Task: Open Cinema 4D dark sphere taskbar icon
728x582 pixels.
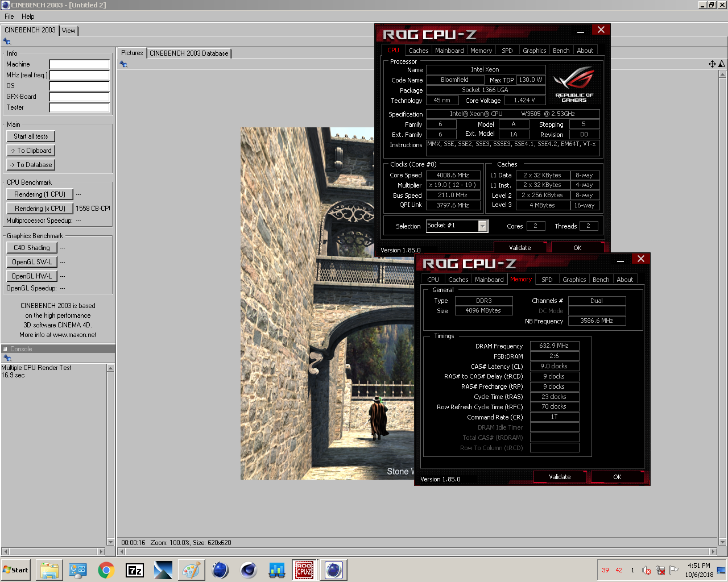Action: [249, 570]
